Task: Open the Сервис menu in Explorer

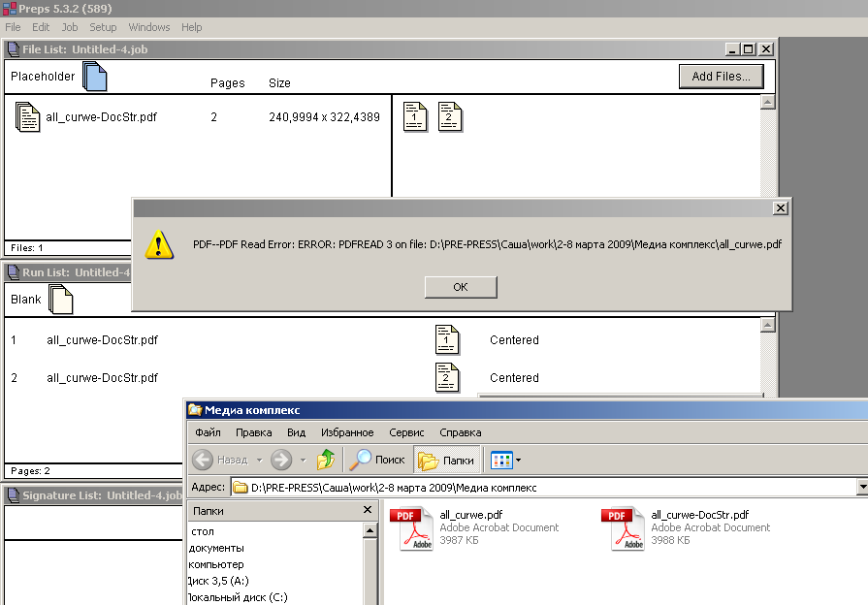Action: point(406,432)
